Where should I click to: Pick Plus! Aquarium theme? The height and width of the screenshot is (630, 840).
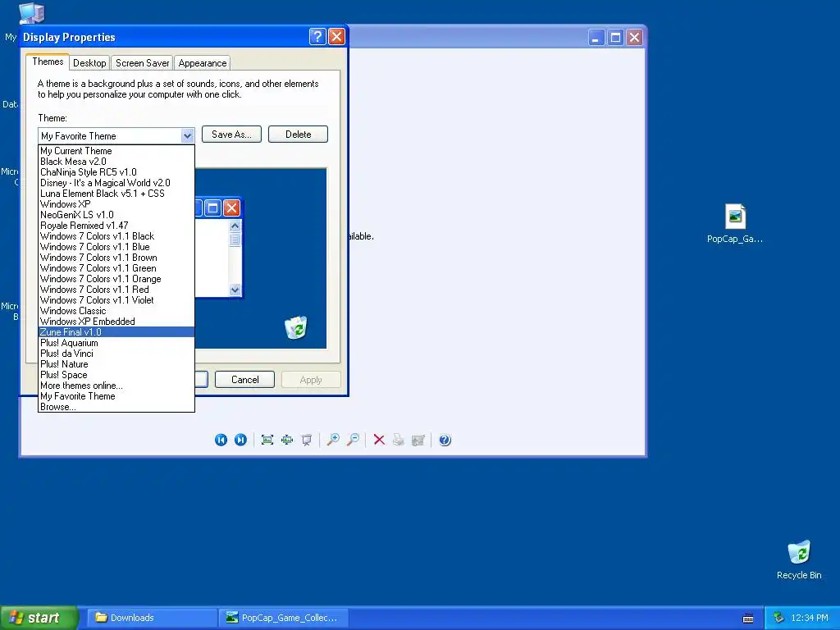pos(116,343)
